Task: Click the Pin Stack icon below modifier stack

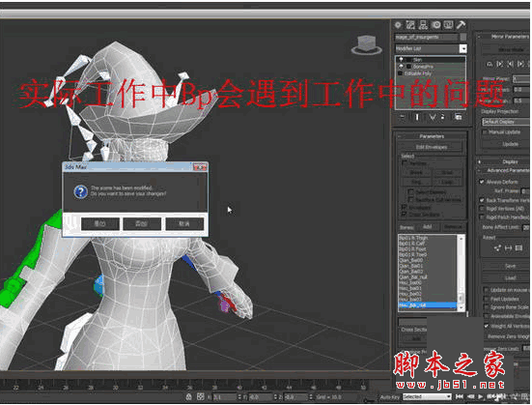Action: tap(403, 117)
